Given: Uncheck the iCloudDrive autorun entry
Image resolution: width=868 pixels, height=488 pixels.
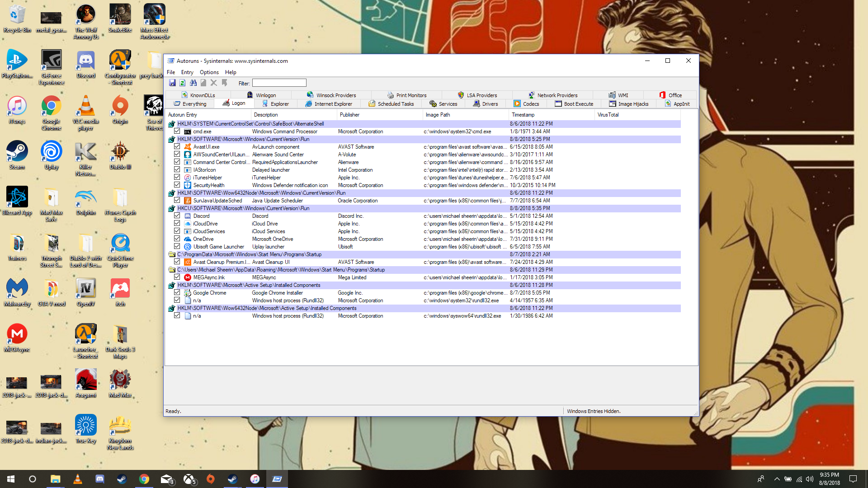Looking at the screenshot, I should tap(177, 223).
